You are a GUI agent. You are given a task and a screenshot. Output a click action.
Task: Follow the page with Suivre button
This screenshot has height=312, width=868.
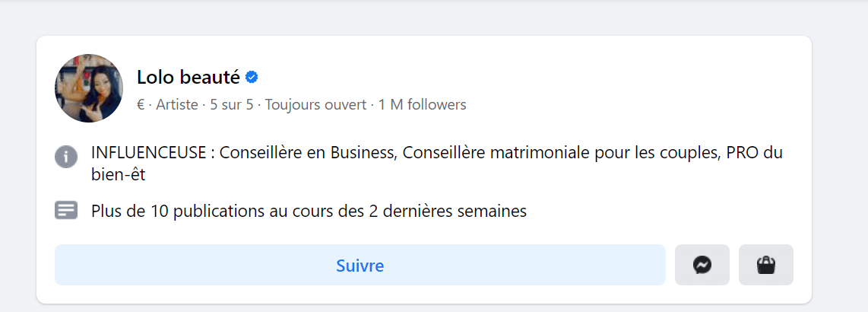(x=360, y=265)
